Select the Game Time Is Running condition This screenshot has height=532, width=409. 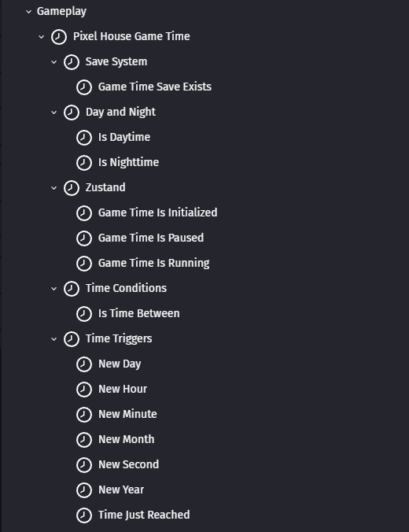click(153, 264)
